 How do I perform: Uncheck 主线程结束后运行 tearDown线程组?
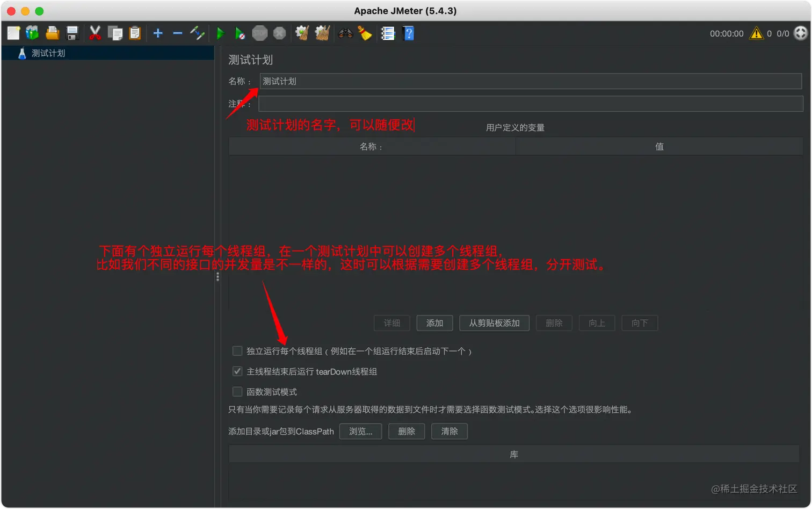(237, 371)
